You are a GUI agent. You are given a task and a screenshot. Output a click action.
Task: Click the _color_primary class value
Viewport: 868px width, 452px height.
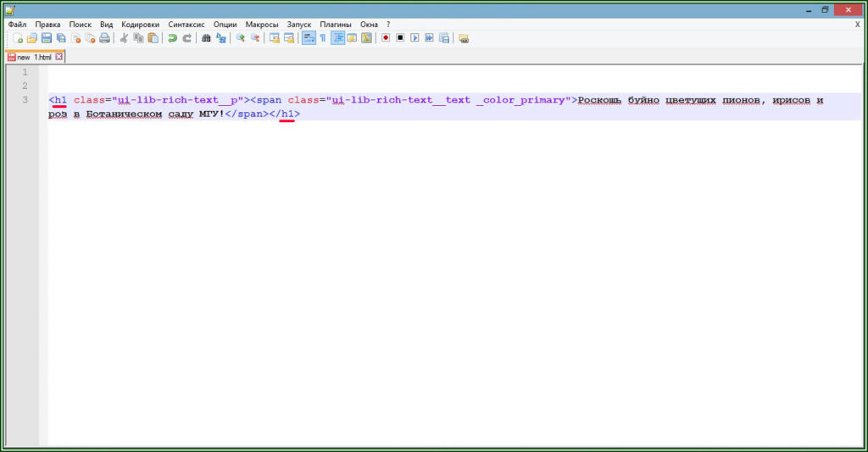520,100
